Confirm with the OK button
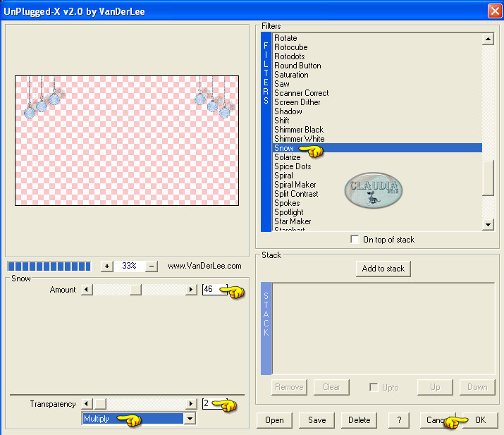504x435 pixels. pyautogui.click(x=480, y=420)
